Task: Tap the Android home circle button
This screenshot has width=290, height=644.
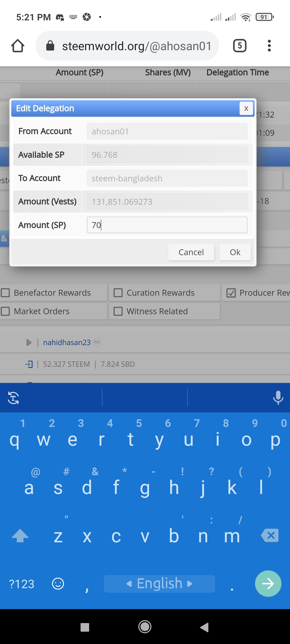Action: (145, 627)
